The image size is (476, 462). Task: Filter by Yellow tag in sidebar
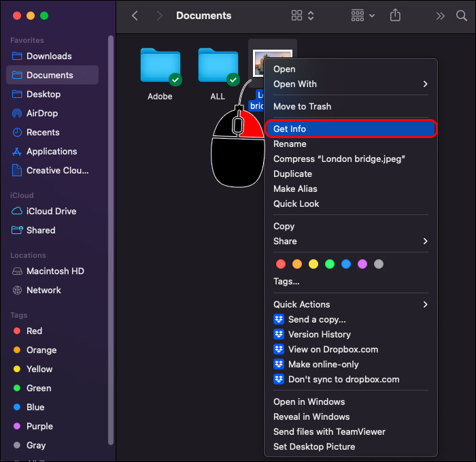(52, 369)
